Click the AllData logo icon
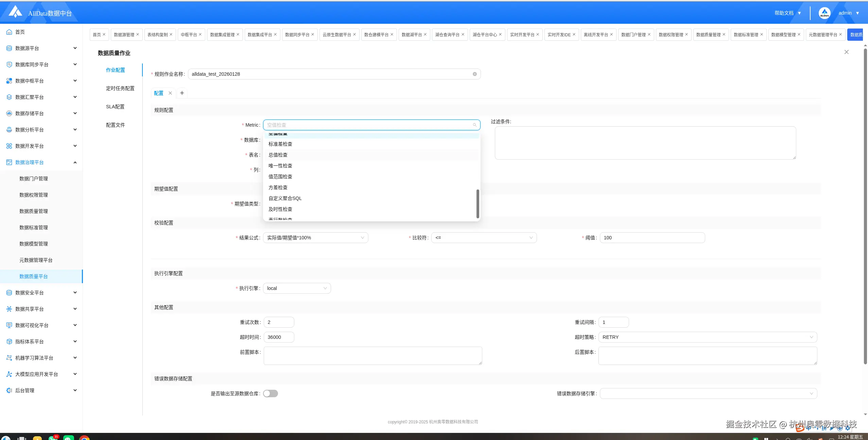Viewport: 868px width, 440px height. pyautogui.click(x=15, y=12)
